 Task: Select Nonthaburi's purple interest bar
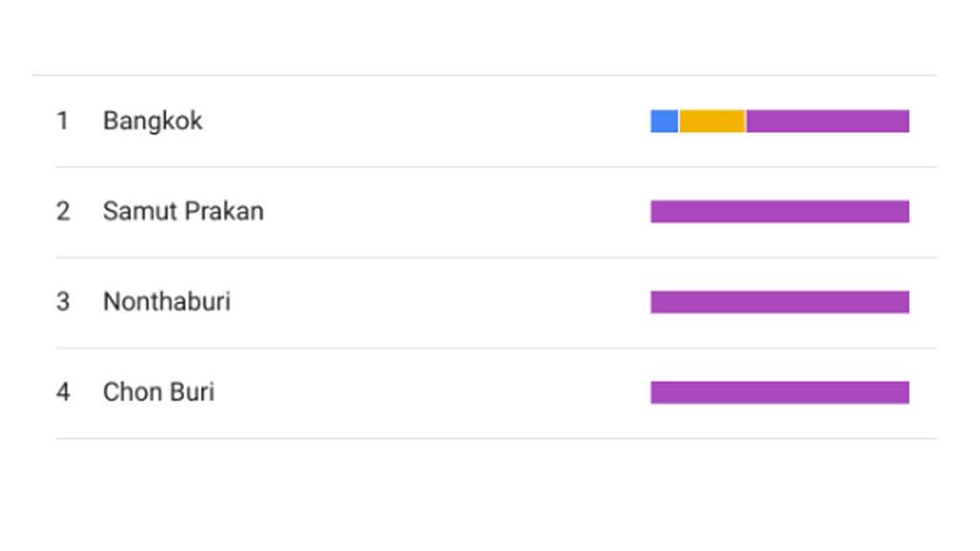point(780,302)
